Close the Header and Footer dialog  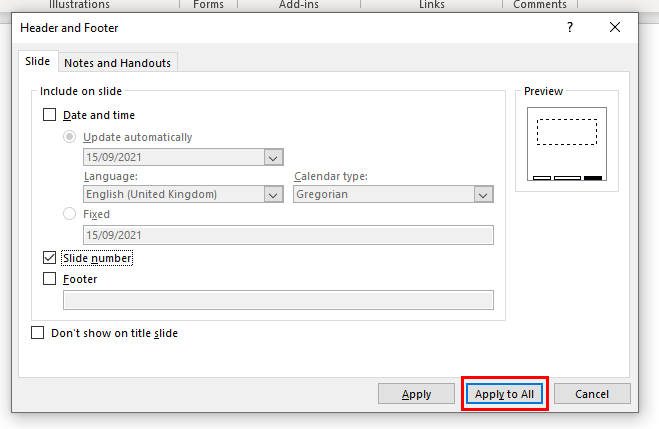pyautogui.click(x=614, y=27)
